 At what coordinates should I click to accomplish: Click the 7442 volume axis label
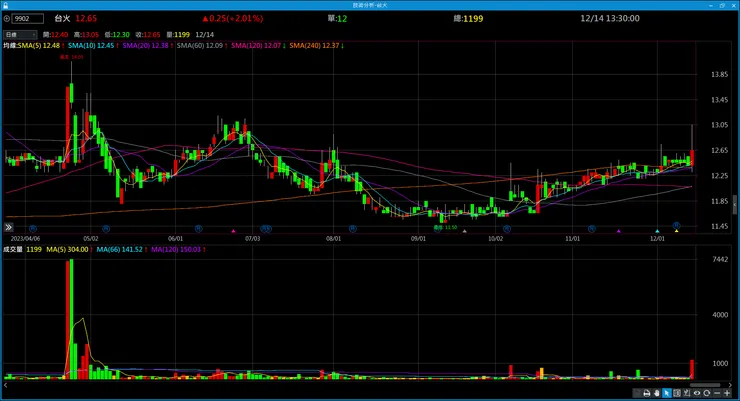(720, 259)
